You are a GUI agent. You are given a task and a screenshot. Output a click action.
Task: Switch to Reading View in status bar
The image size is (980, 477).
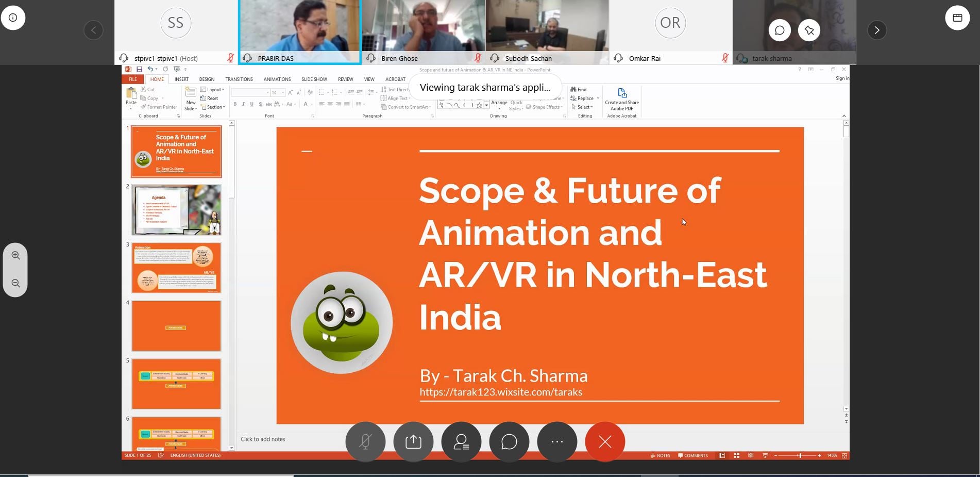coord(751,456)
